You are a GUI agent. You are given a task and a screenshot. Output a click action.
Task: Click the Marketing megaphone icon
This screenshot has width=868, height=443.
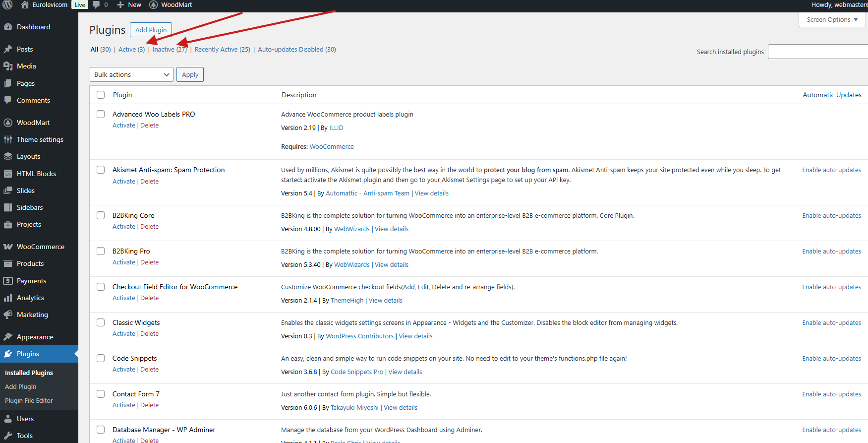[8, 315]
